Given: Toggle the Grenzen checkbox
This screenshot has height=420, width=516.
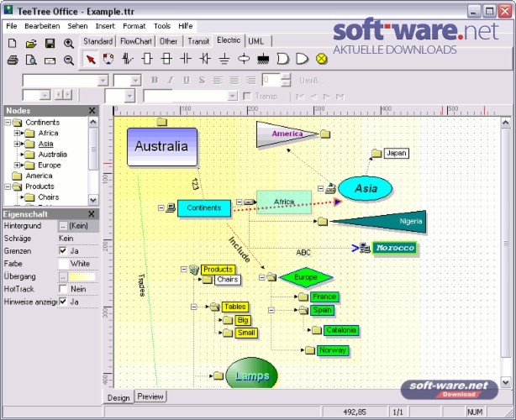Looking at the screenshot, I should (62, 250).
